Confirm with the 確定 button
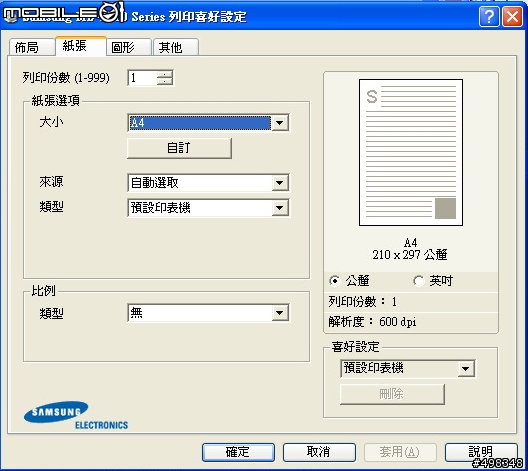Screen dimensions: 528x471 coord(238,452)
